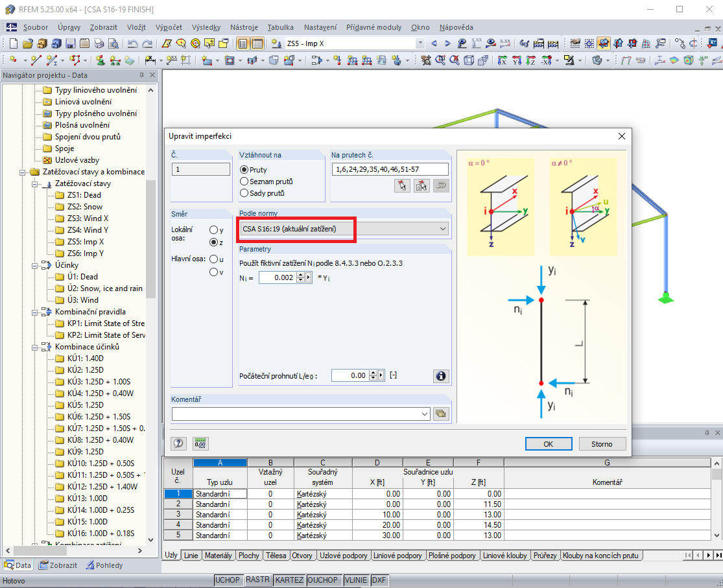
Task: Collapse the Zatěžovací stavy tree node
Action: point(34,184)
